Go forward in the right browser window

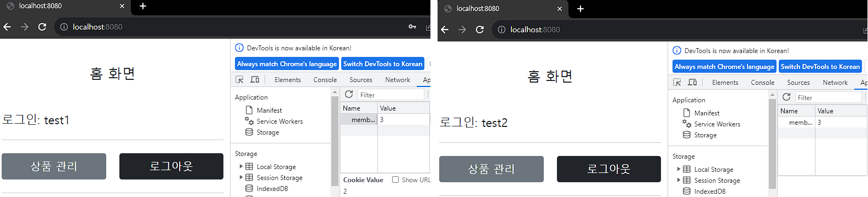[x=462, y=30]
